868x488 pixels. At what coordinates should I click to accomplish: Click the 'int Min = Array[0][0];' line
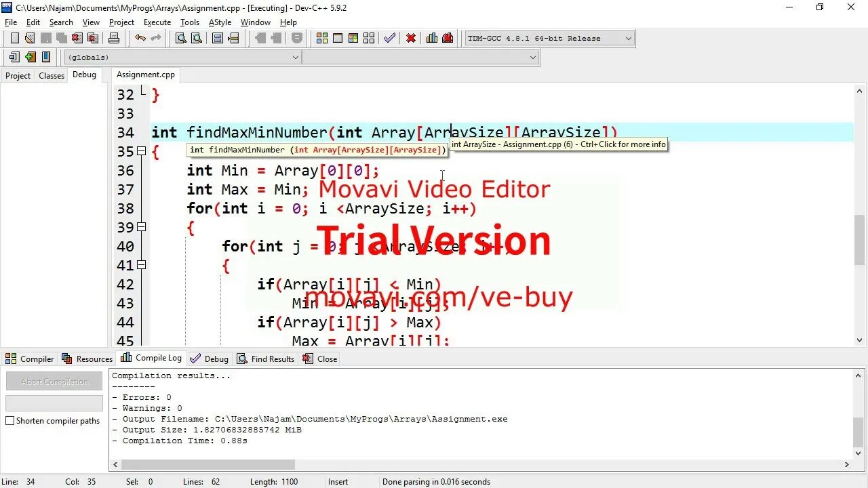click(283, 170)
